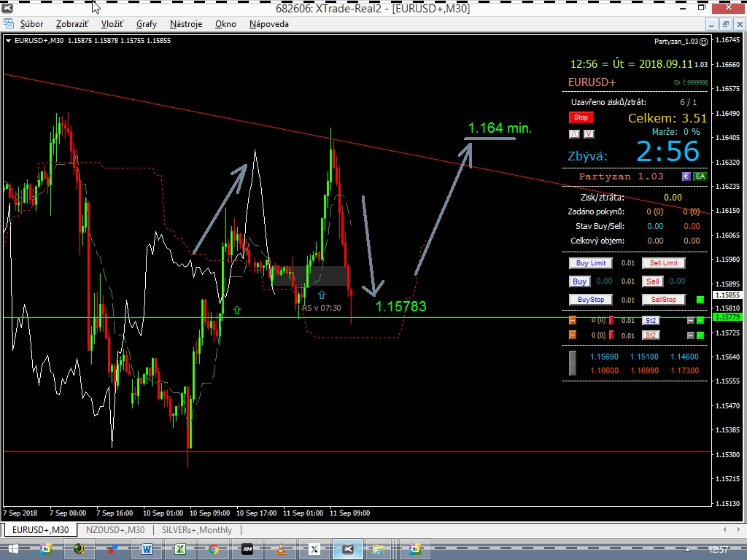This screenshot has height=560, width=747.
Task: Toggle the gray minus square in red St2 row
Action: coord(691,335)
